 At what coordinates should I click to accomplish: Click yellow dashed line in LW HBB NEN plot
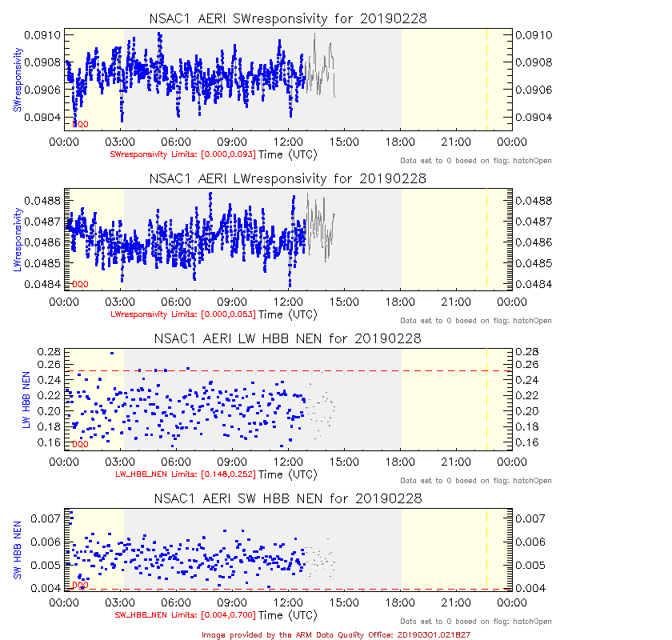click(486, 400)
